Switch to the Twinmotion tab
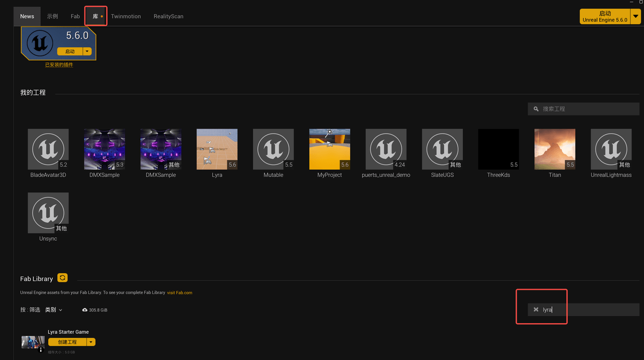The image size is (644, 360). pyautogui.click(x=126, y=16)
